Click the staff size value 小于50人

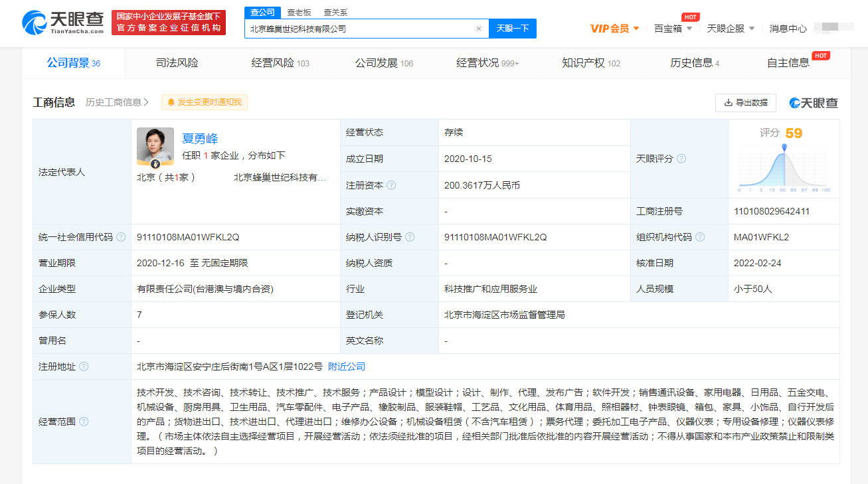(x=753, y=289)
